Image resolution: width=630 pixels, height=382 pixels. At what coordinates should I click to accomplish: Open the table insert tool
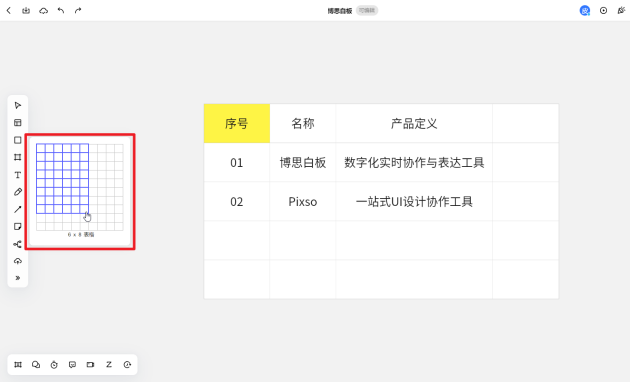pyautogui.click(x=18, y=123)
